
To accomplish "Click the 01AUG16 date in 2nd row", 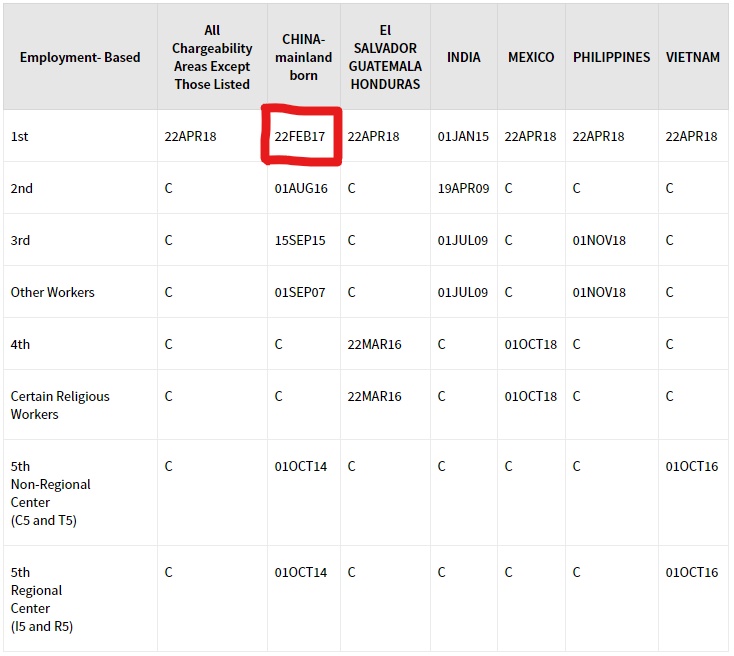I will (x=301, y=189).
